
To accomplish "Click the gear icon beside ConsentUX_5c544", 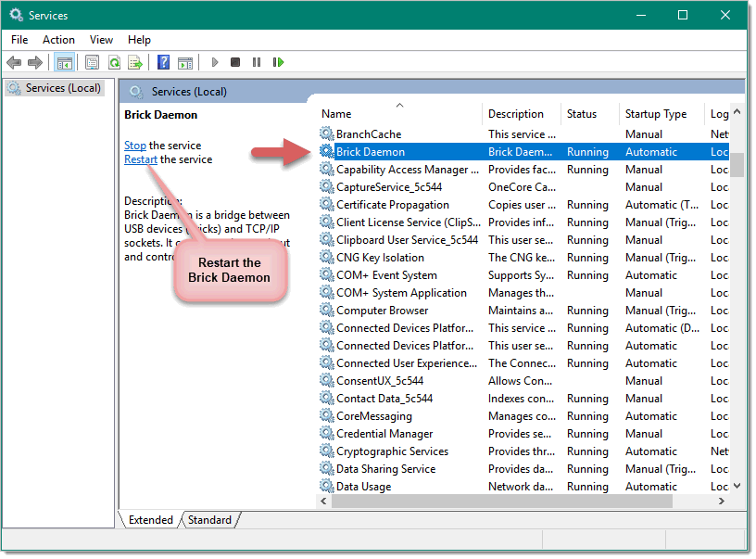I will point(327,380).
